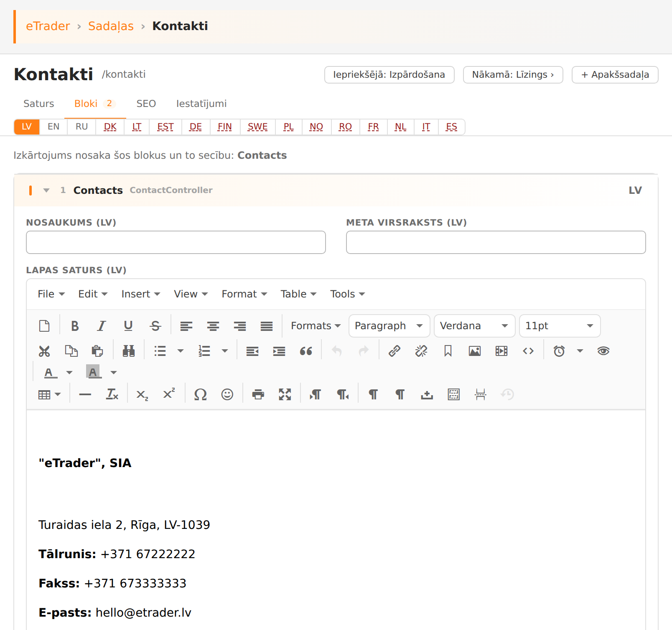Insert anchor bookmark icon

[x=448, y=351]
